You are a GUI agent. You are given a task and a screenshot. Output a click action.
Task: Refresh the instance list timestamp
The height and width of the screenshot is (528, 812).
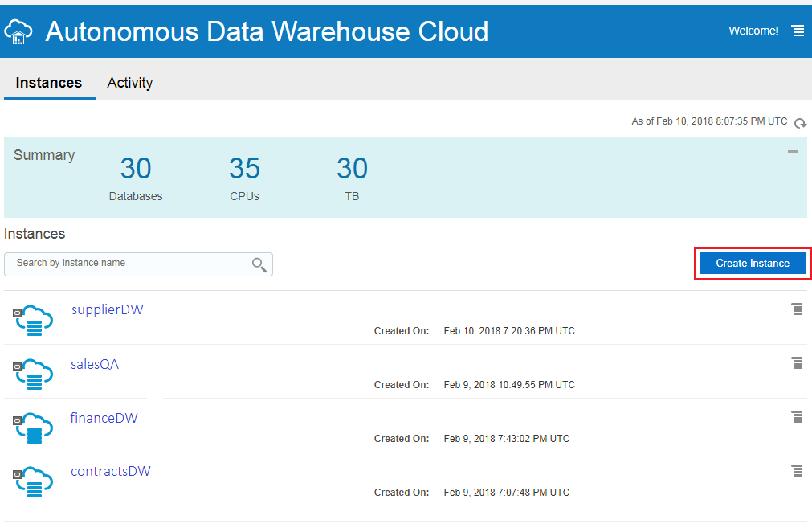coord(800,123)
